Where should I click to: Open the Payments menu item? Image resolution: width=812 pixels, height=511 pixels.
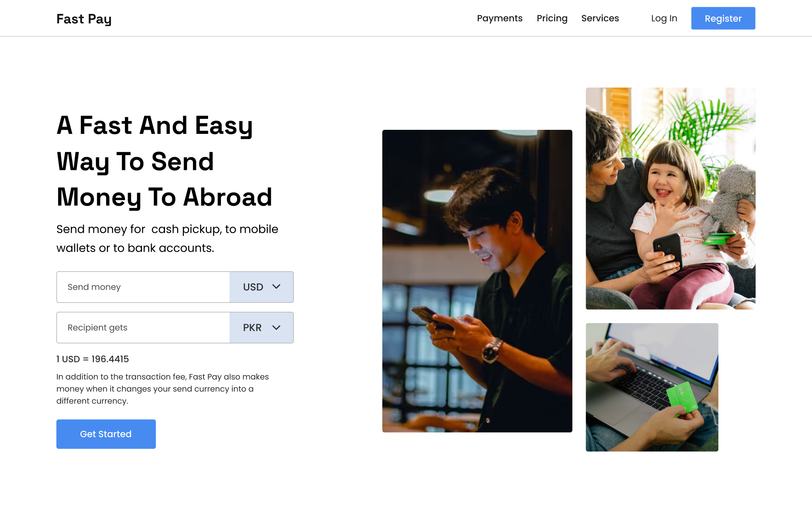click(500, 18)
